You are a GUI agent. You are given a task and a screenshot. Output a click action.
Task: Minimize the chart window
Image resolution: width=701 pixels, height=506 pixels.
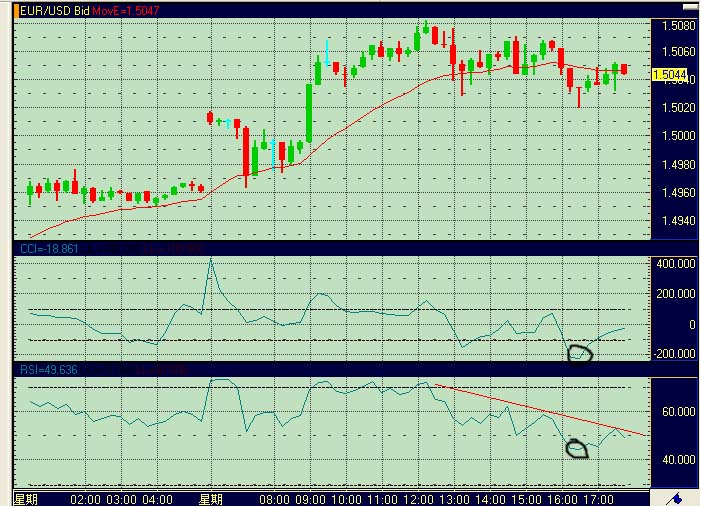[x=690, y=7]
